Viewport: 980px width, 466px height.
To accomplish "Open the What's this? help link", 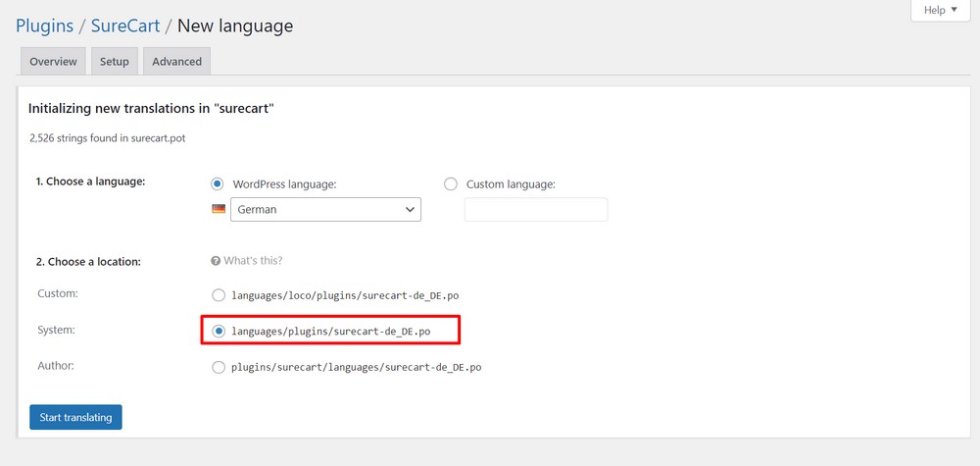I will [253, 260].
